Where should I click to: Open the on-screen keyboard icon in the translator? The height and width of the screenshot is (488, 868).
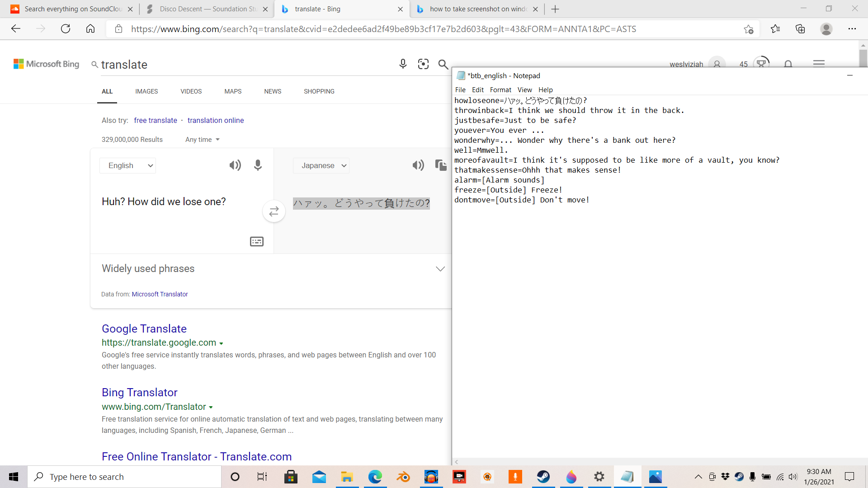coord(257,242)
